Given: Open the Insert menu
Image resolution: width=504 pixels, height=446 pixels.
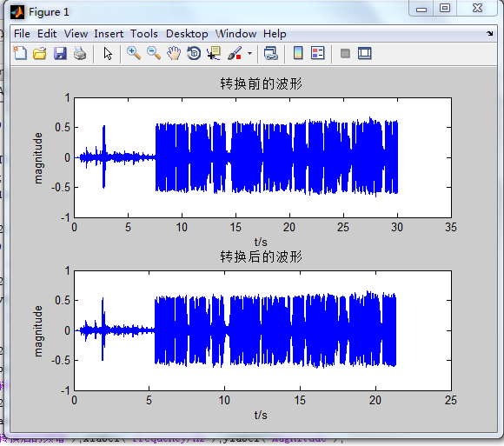Looking at the screenshot, I should point(109,34).
